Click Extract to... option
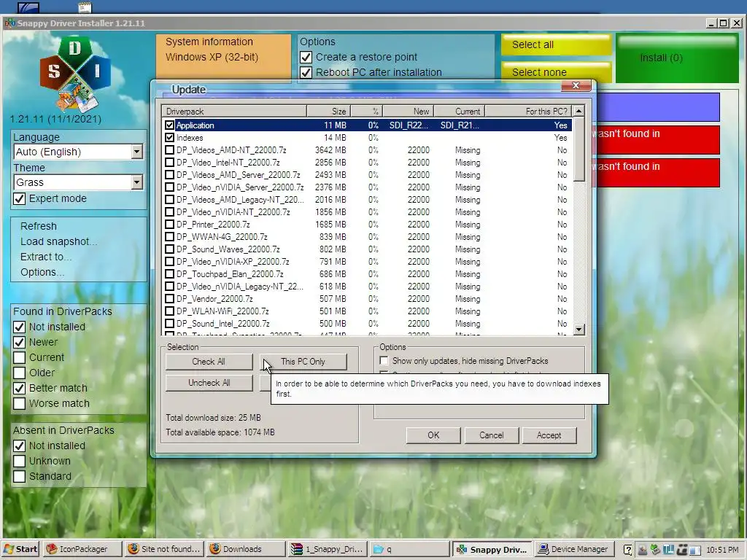Image resolution: width=747 pixels, height=560 pixels. click(x=46, y=257)
